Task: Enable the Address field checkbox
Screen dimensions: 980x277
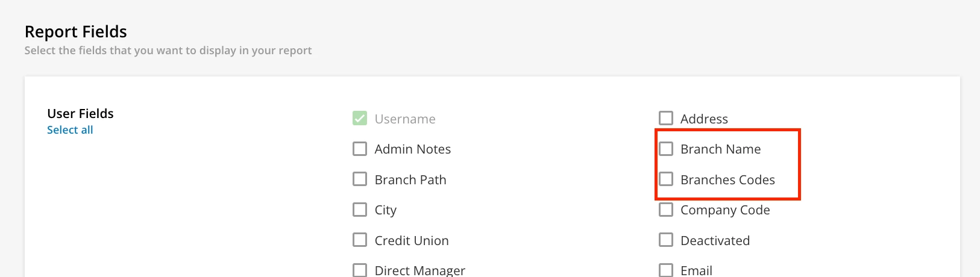Action: 666,118
